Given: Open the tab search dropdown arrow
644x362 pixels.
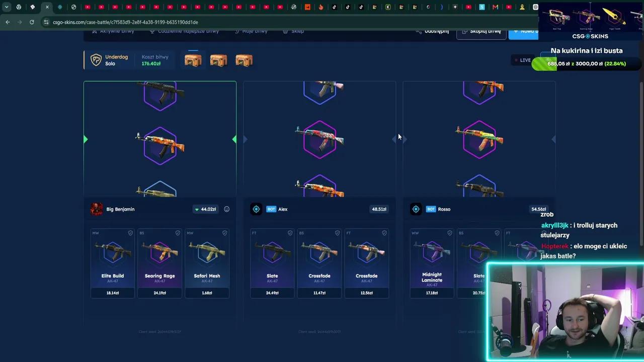Looking at the screenshot, I should tap(7, 7).
